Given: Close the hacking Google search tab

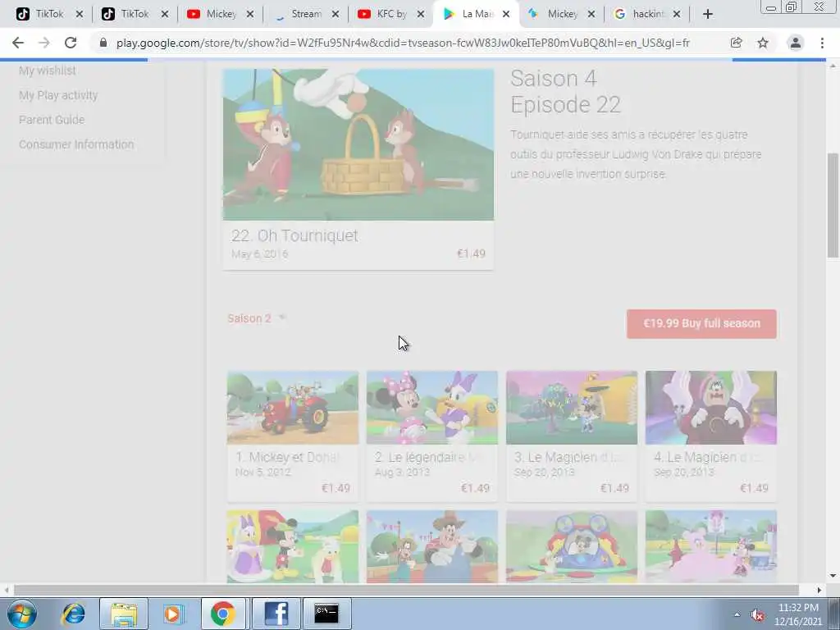Looking at the screenshot, I should click(x=677, y=14).
